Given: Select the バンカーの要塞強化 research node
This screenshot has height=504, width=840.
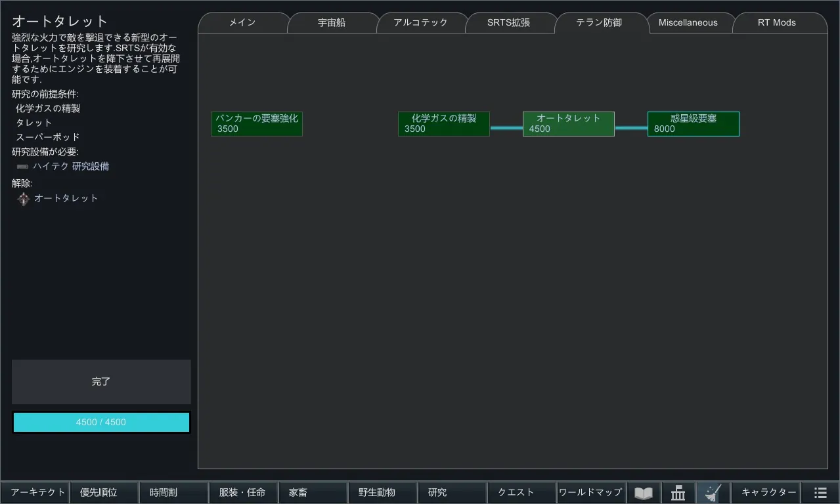Looking at the screenshot, I should pos(257,124).
